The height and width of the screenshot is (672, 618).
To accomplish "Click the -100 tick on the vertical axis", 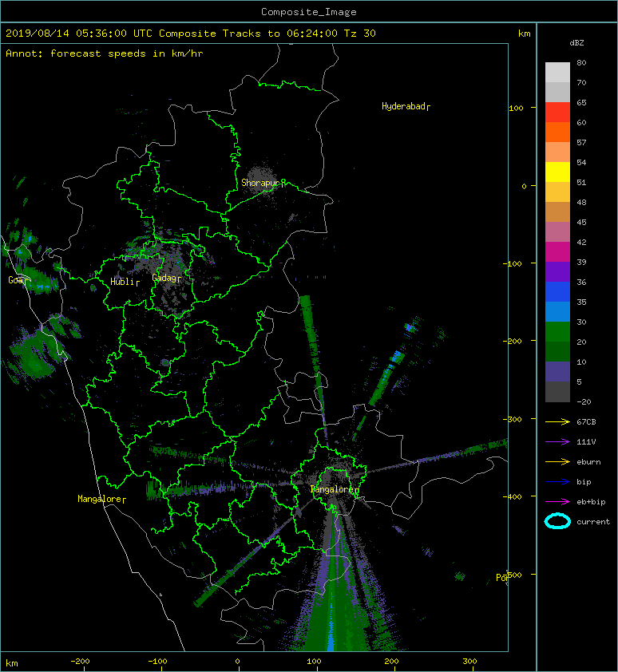I will pos(513,263).
